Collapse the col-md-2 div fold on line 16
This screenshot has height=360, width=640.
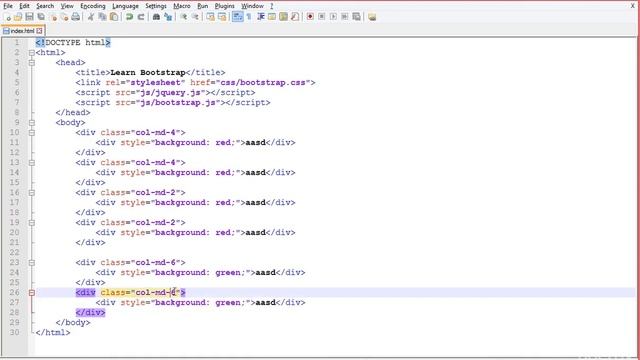click(x=32, y=193)
